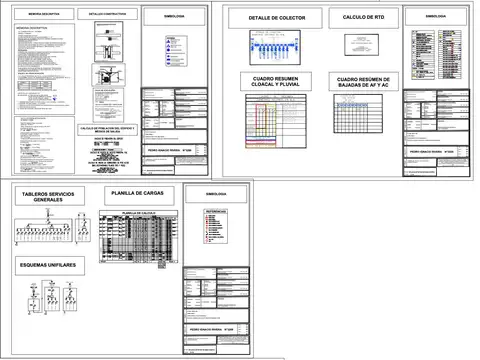
Task: Click the colored symbol legend on collector sheet
Action: [437, 55]
